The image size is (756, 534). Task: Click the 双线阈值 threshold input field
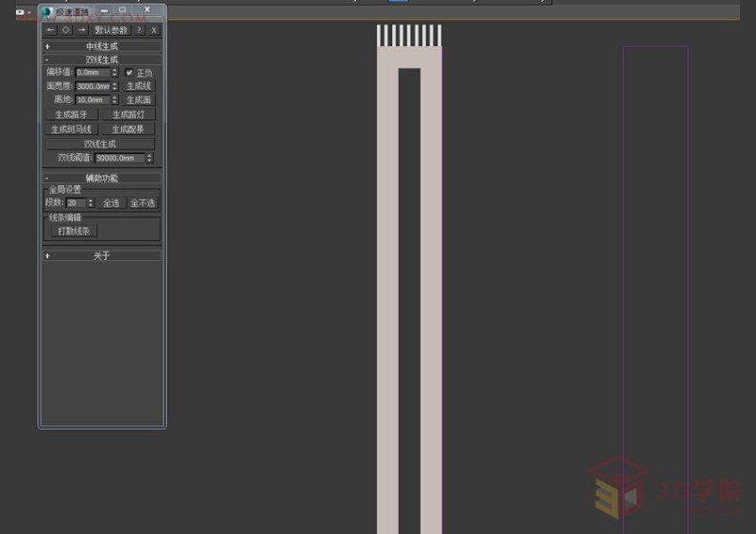[x=120, y=158]
